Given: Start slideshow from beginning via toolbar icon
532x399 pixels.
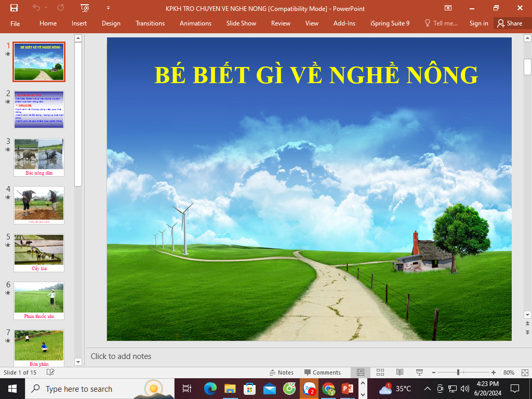Looking at the screenshot, I should click(x=85, y=8).
